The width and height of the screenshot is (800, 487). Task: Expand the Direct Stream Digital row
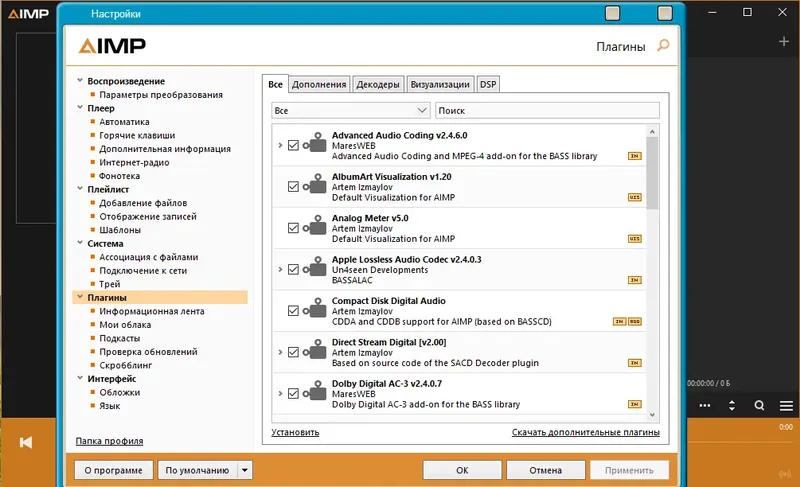pos(280,352)
